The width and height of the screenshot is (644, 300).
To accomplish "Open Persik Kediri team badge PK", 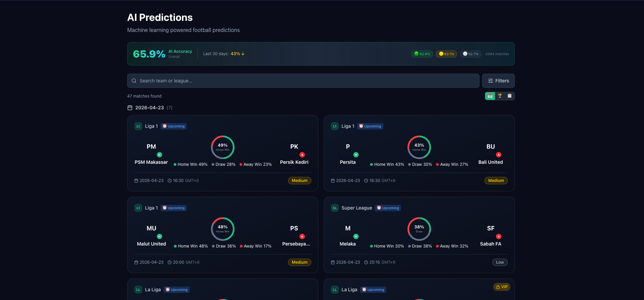I will tap(294, 147).
